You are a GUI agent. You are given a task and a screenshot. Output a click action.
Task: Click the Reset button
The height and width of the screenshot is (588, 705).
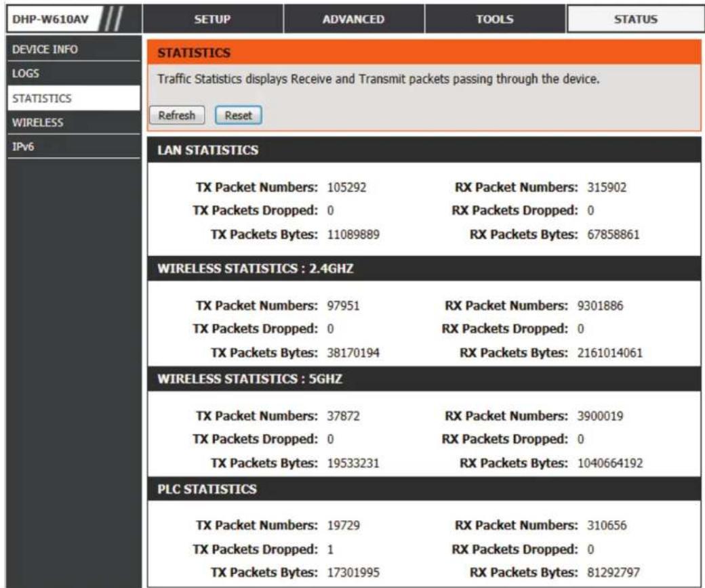click(x=239, y=115)
